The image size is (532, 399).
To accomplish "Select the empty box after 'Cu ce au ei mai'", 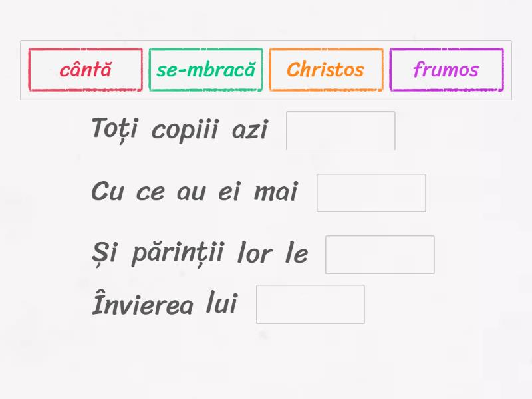I will click(371, 193).
